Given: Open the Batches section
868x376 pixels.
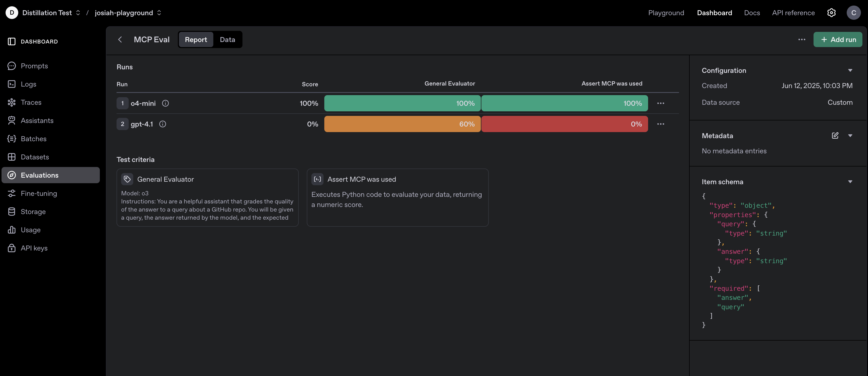Looking at the screenshot, I should click(33, 139).
